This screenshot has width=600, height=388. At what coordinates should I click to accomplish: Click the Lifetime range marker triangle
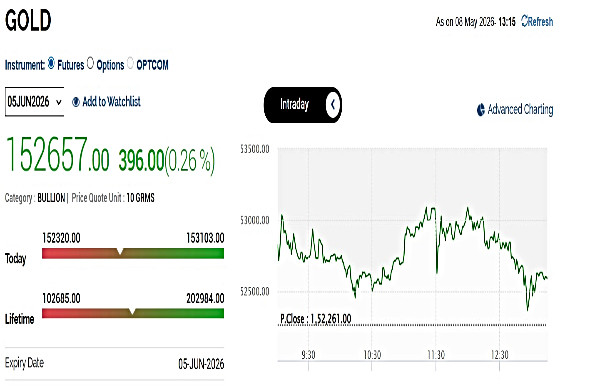(x=132, y=311)
